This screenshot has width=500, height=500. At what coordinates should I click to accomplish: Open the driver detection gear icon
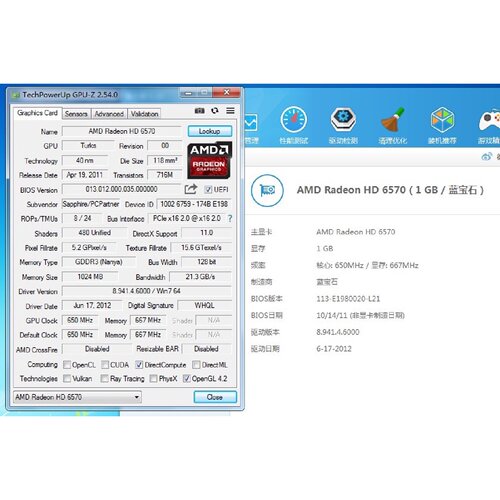pos(343,119)
